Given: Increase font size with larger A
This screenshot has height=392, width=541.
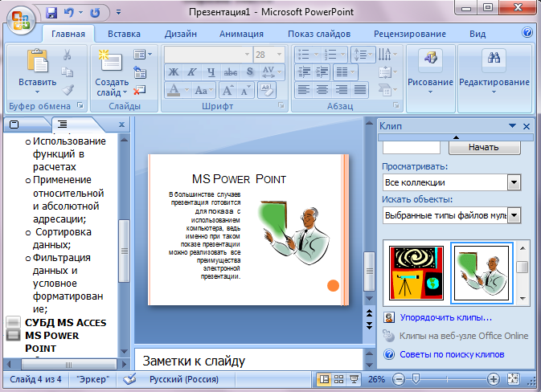Looking at the screenshot, I should pos(227,90).
